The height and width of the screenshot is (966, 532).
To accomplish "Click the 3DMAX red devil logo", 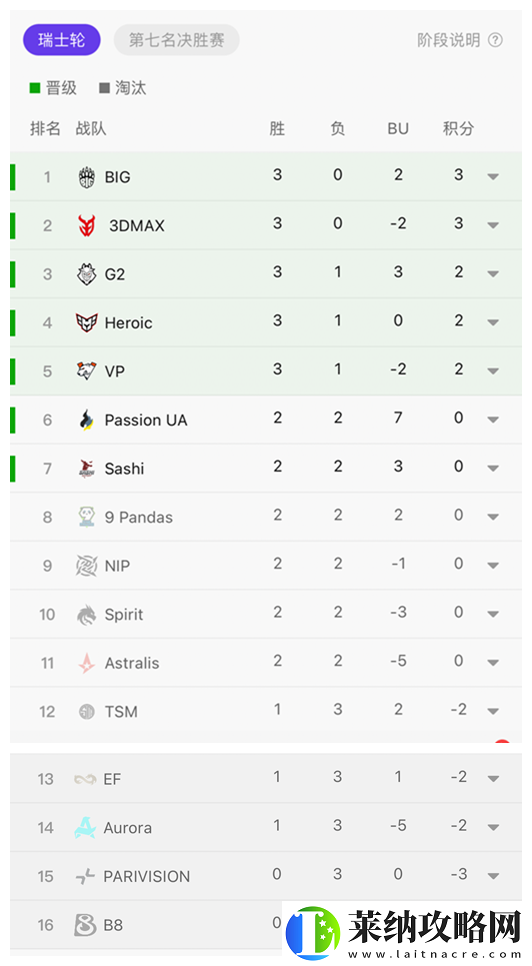I will 87,225.
